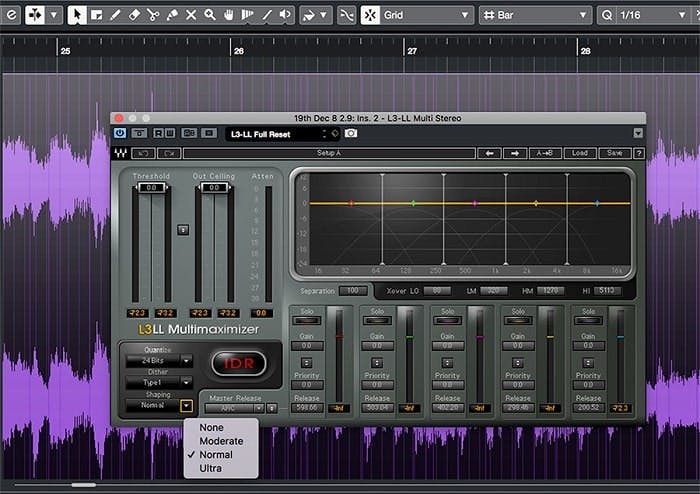Go to next preset with right arrow
The height and width of the screenshot is (494, 700).
coord(515,154)
